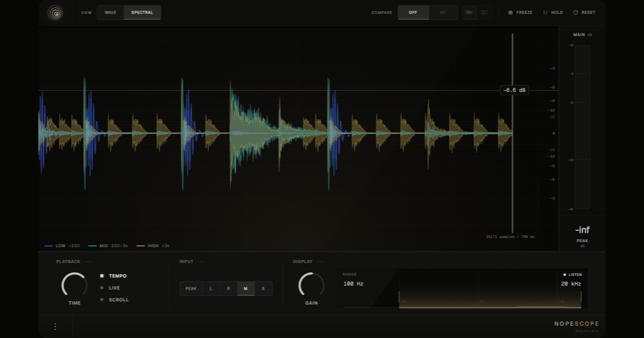This screenshot has width=644, height=338.
Task: Reset the scope display
Action: (584, 12)
